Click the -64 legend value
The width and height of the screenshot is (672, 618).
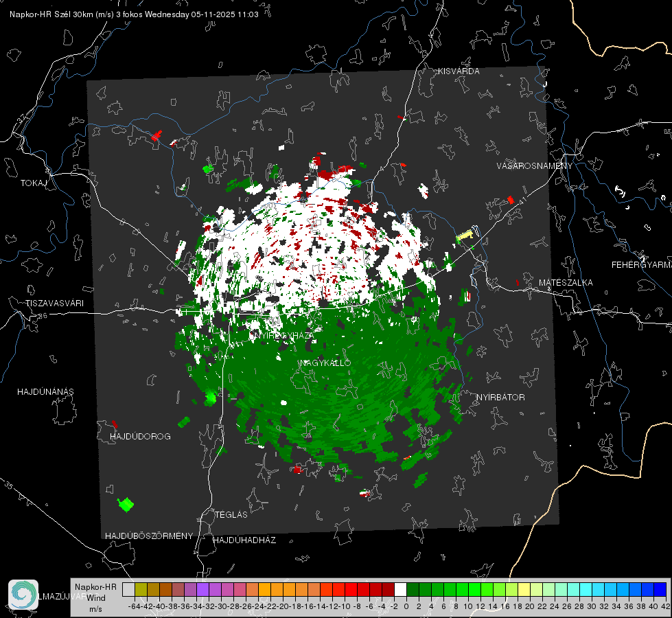(134, 606)
